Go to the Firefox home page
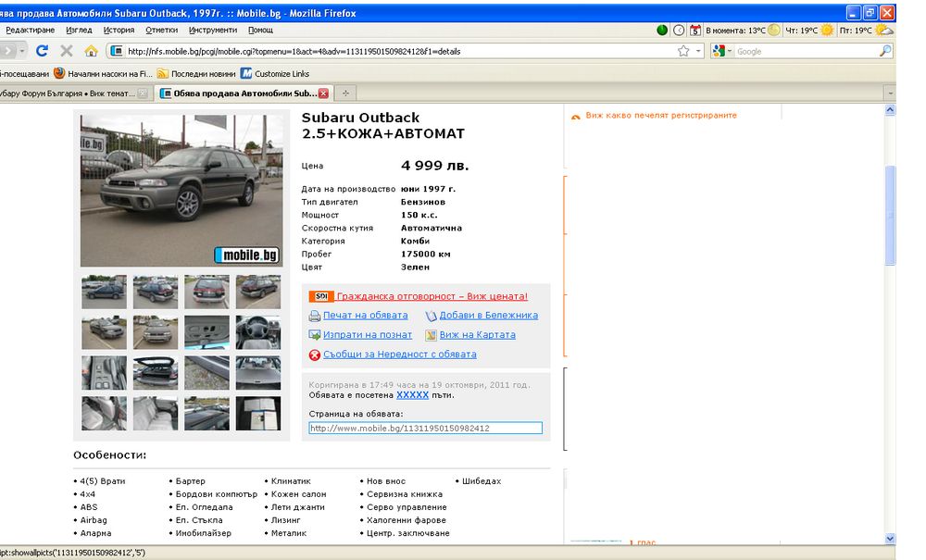926x560 pixels. tap(91, 51)
